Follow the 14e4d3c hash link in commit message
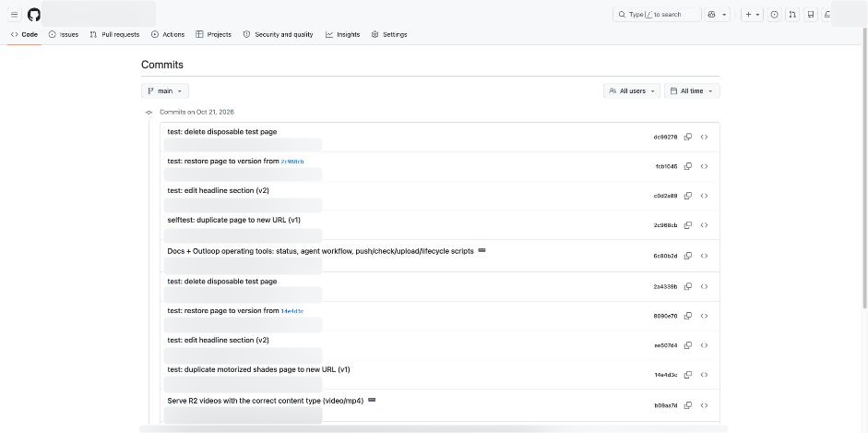Viewport: 868px width, 433px height. (292, 311)
